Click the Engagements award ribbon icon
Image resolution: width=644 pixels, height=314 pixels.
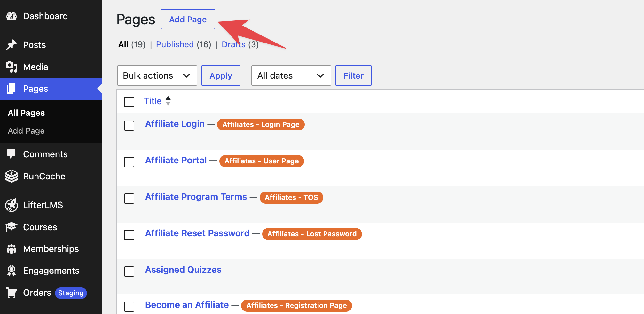click(12, 271)
